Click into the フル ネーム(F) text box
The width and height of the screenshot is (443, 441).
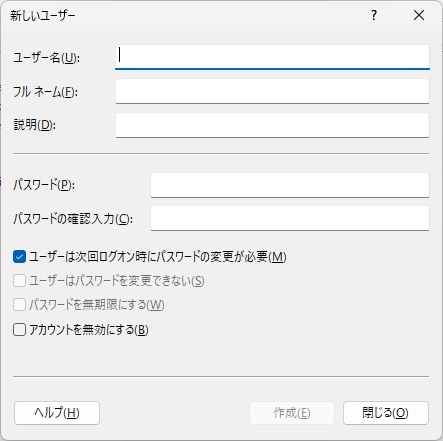coord(272,91)
